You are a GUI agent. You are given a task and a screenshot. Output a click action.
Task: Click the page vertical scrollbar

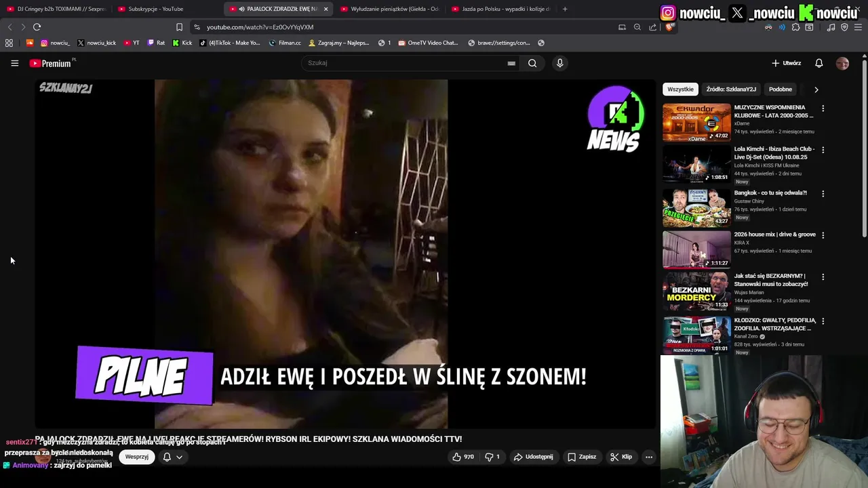[x=865, y=149]
